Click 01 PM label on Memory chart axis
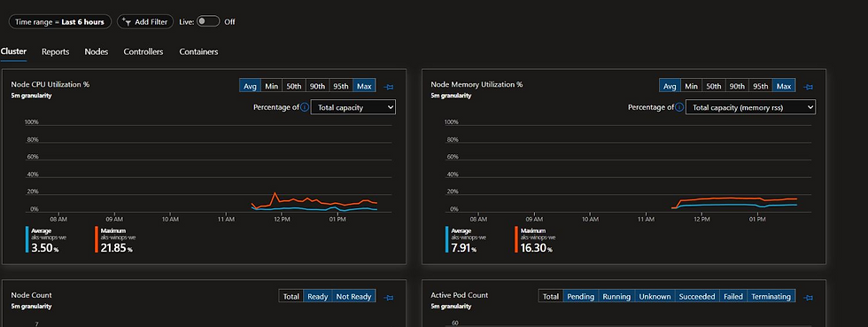Viewport: 868px width, 327px height. coord(757,220)
